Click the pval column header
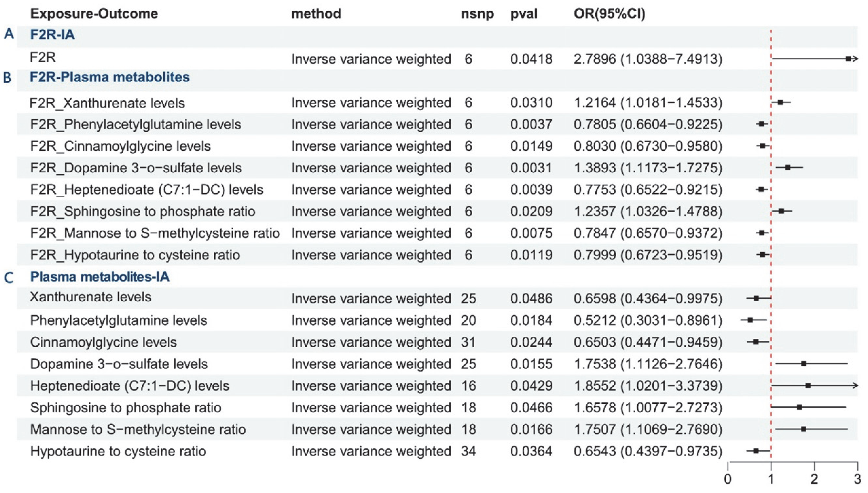 524,14
